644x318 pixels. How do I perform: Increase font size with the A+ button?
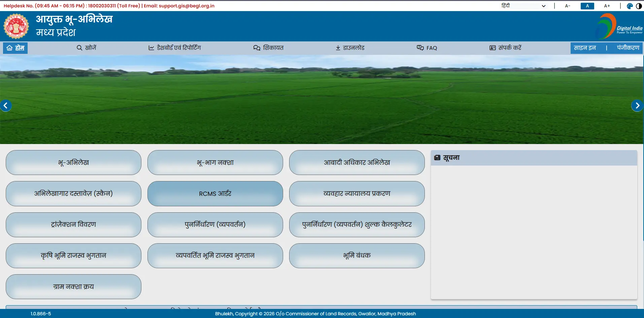pos(607,6)
